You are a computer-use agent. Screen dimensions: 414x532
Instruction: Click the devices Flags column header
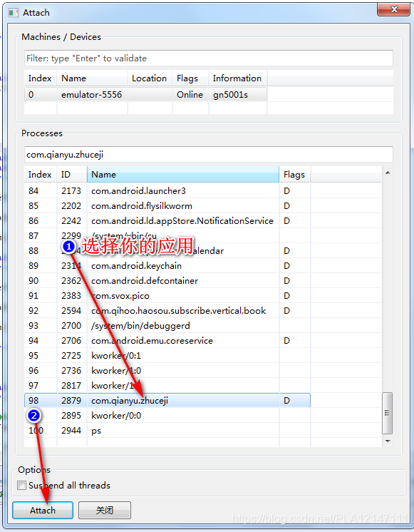[x=190, y=78]
